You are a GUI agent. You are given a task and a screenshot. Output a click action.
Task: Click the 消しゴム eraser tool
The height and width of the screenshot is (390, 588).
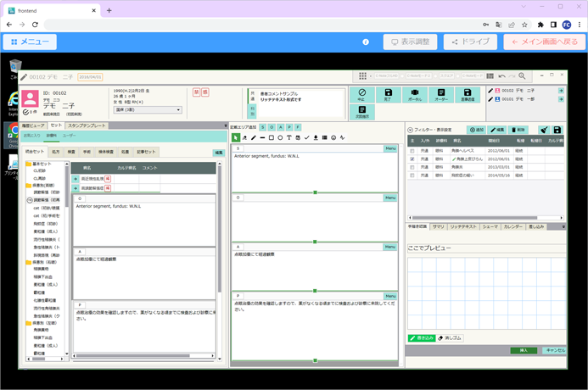coord(451,337)
